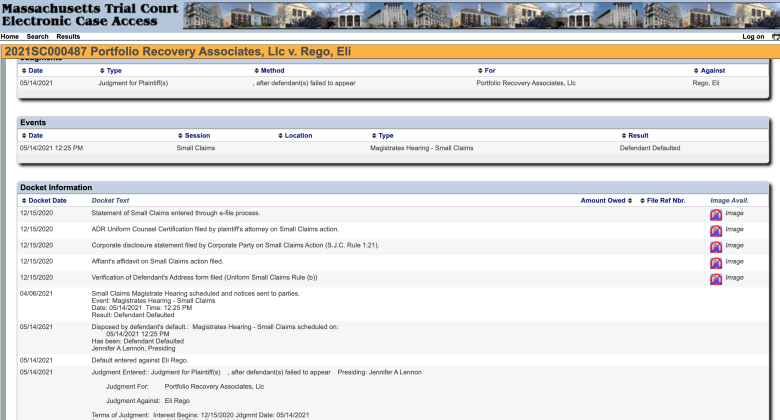The height and width of the screenshot is (420, 780).
Task: Select 'Small Claims Magistrate Hearing scheduled' docket text
Action: pyautogui.click(x=195, y=294)
